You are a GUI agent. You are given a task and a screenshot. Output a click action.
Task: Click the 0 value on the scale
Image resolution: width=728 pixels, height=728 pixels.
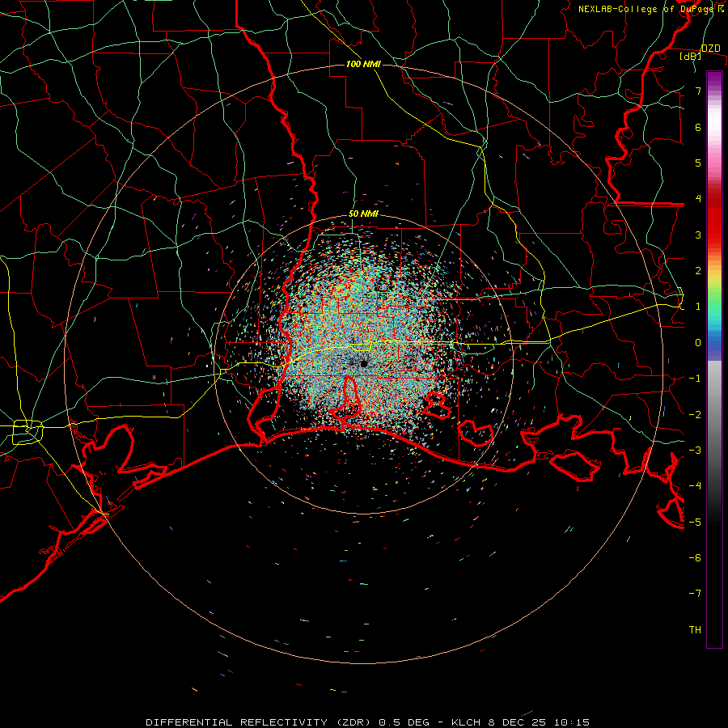[x=698, y=343]
